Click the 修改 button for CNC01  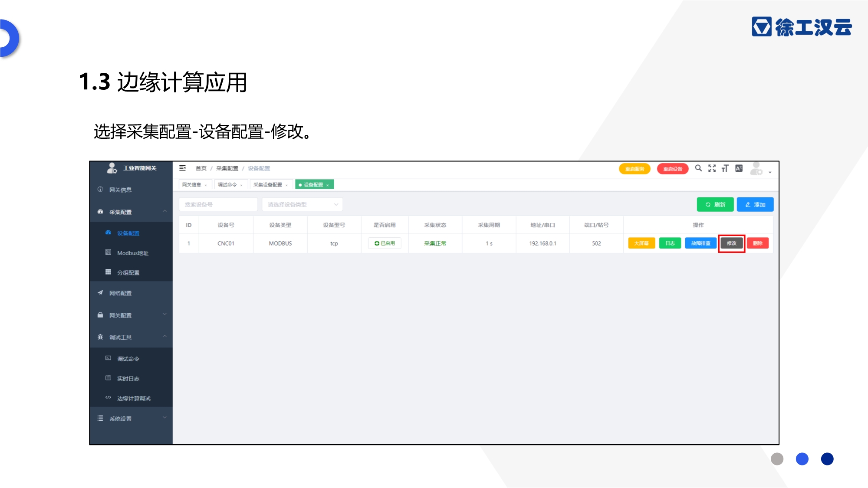[732, 243]
